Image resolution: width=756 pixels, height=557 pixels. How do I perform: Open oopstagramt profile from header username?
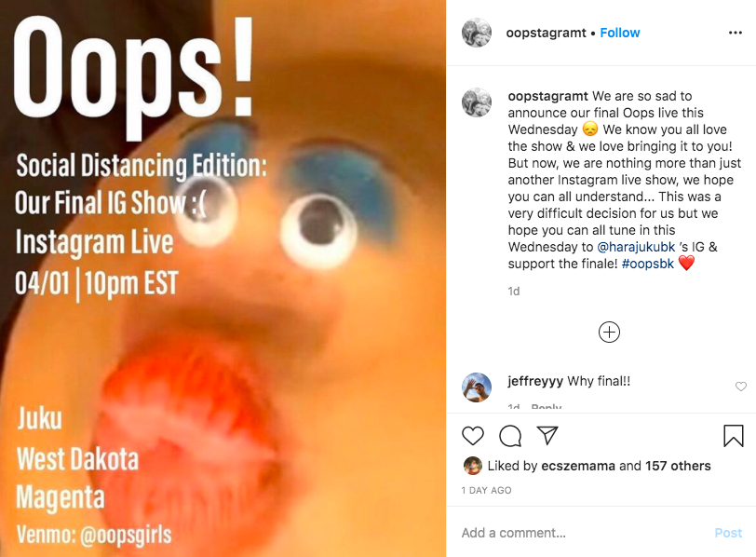546,33
